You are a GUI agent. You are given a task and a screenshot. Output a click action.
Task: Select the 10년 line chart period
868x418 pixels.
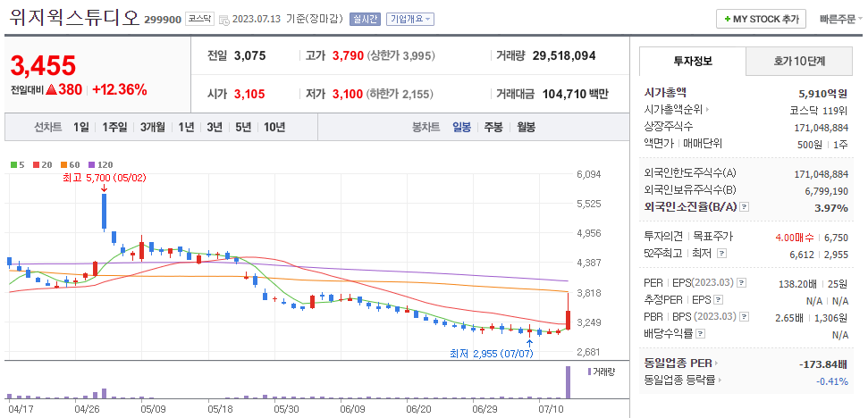point(274,127)
